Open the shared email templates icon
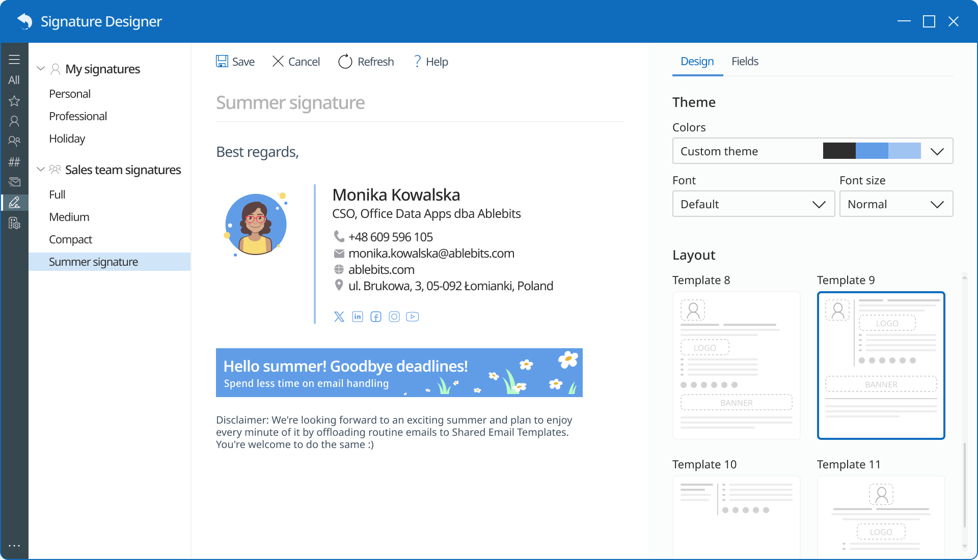This screenshot has height=560, width=978. click(14, 182)
